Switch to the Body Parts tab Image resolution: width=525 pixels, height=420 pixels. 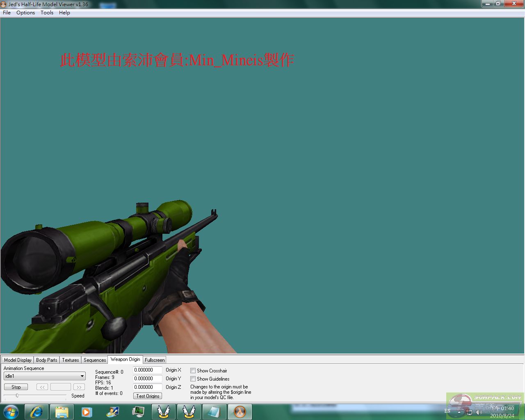click(46, 360)
